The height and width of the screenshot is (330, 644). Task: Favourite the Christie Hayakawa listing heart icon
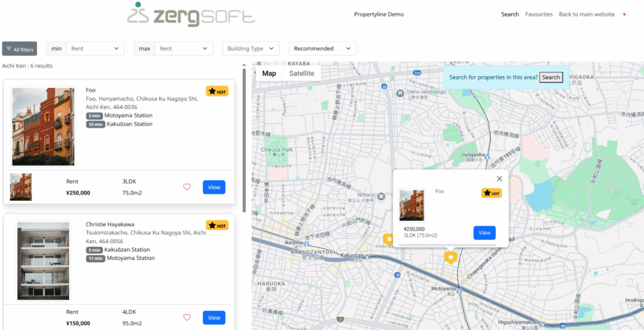click(x=187, y=317)
